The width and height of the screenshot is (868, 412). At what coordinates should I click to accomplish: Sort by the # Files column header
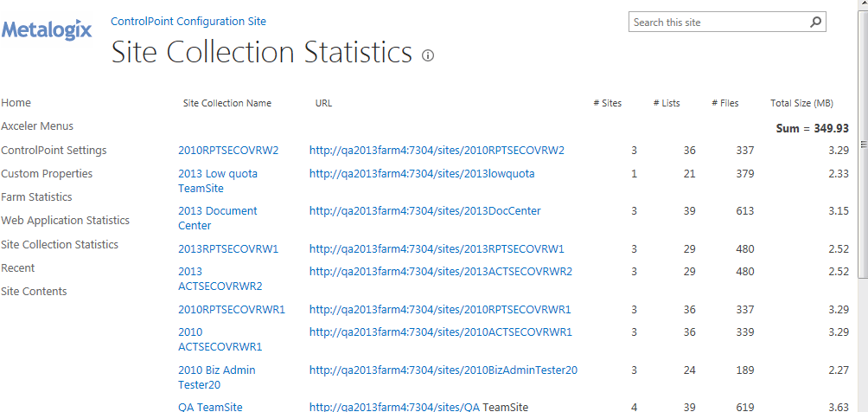click(x=725, y=104)
